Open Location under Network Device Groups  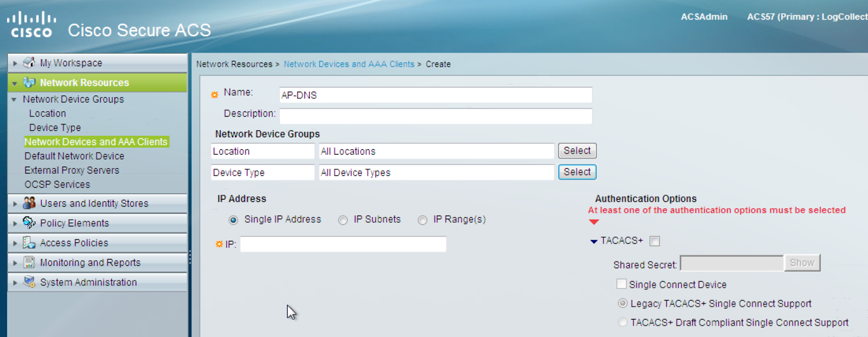48,113
